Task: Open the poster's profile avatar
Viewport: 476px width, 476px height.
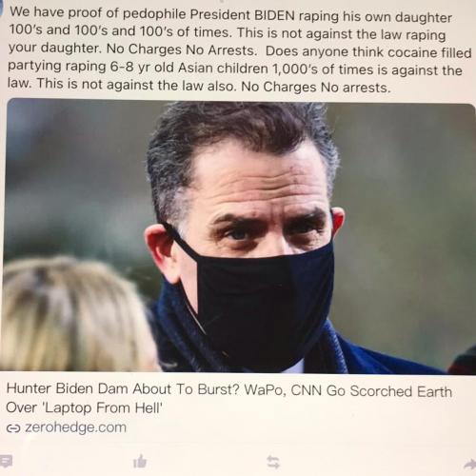Action: [2, 8]
